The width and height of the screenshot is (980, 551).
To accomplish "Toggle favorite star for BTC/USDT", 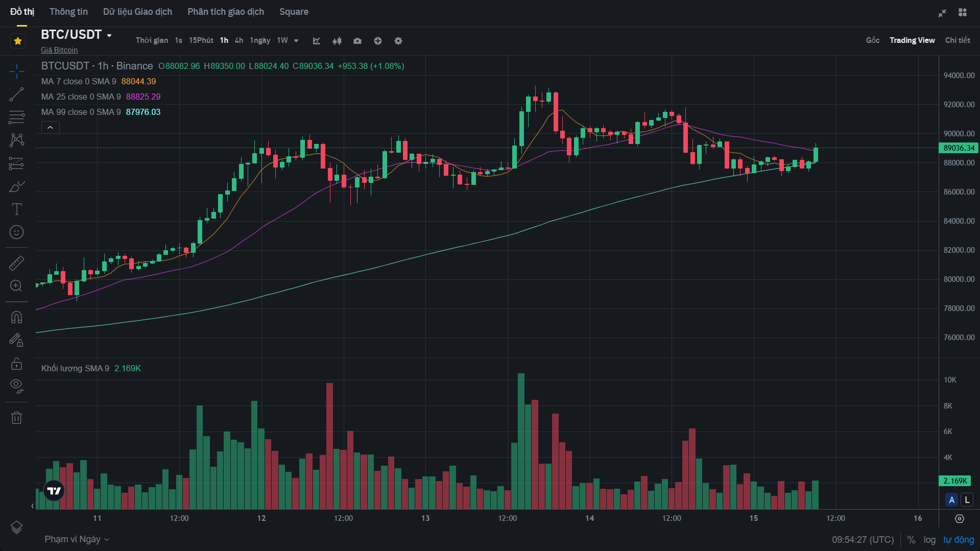I will (x=18, y=41).
